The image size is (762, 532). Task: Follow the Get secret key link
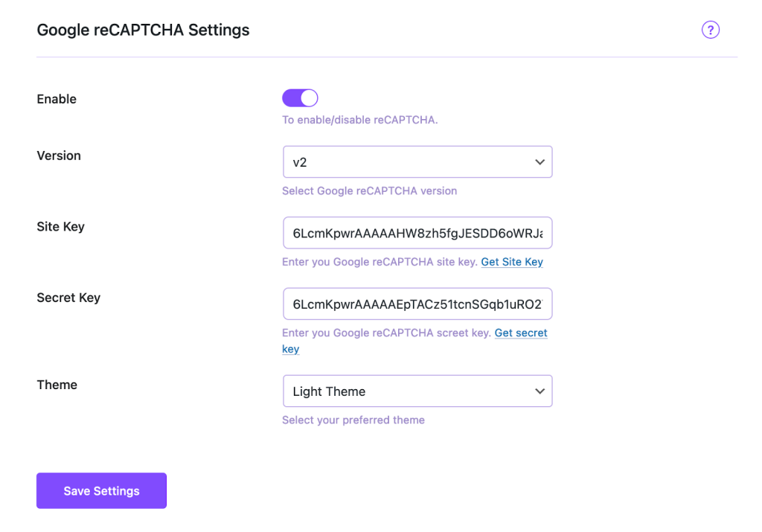(521, 333)
